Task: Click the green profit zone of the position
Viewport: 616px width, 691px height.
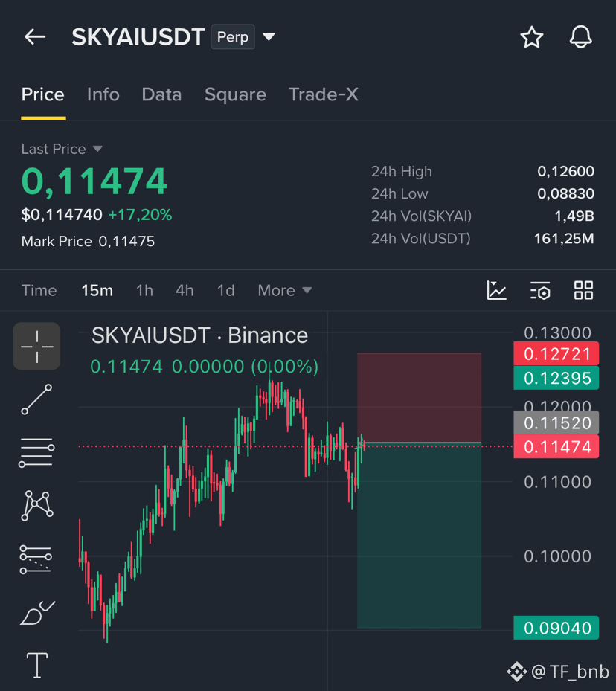Action: (419, 536)
